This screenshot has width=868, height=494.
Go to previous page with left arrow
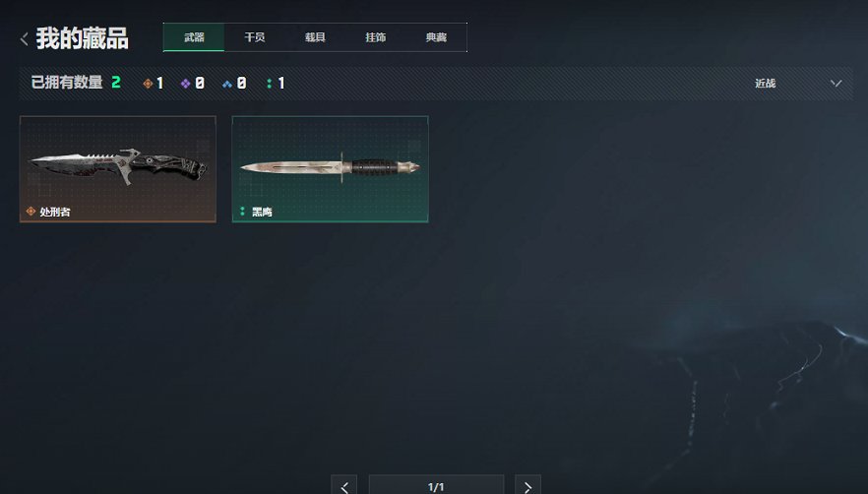tap(344, 484)
